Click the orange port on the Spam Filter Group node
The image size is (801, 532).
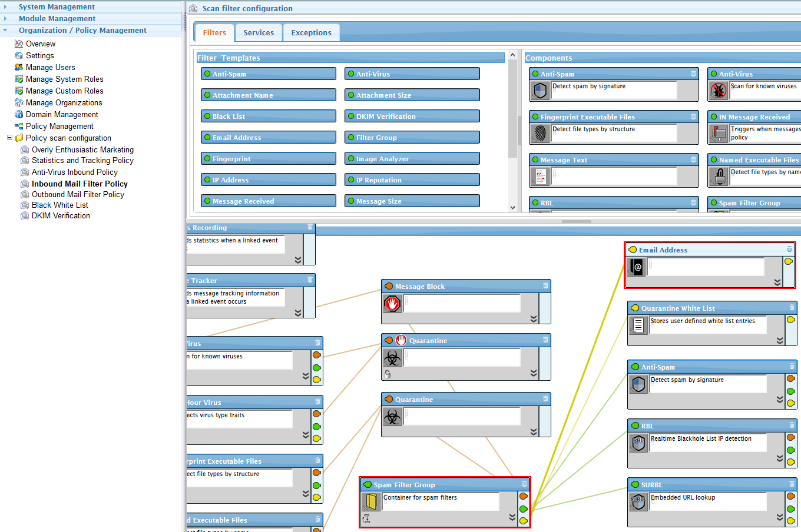pos(524,496)
